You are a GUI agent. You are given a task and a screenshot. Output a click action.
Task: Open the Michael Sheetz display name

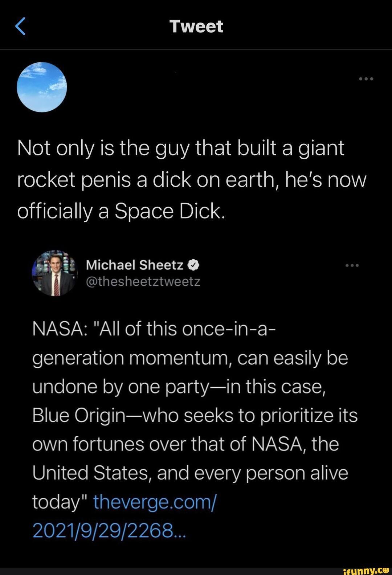(135, 265)
